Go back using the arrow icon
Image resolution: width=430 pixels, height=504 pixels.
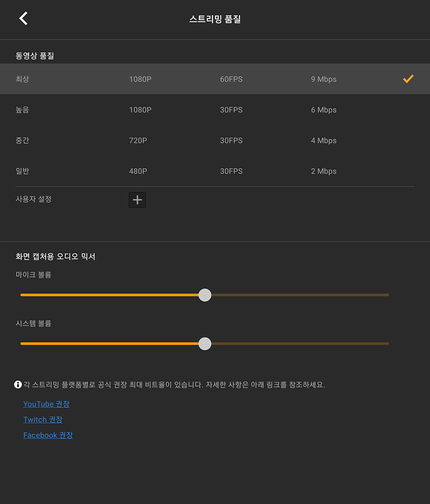coord(23,19)
